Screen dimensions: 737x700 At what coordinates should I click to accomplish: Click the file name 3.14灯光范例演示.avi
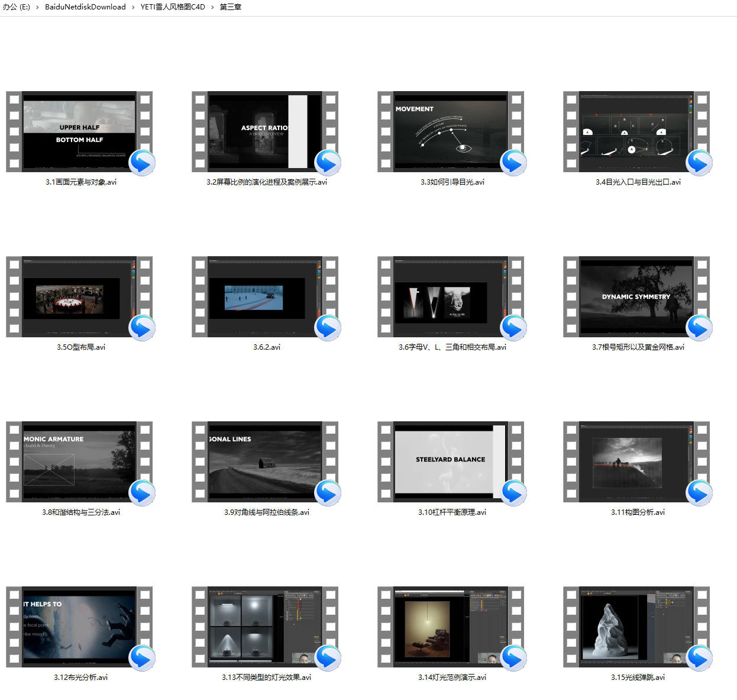(452, 678)
